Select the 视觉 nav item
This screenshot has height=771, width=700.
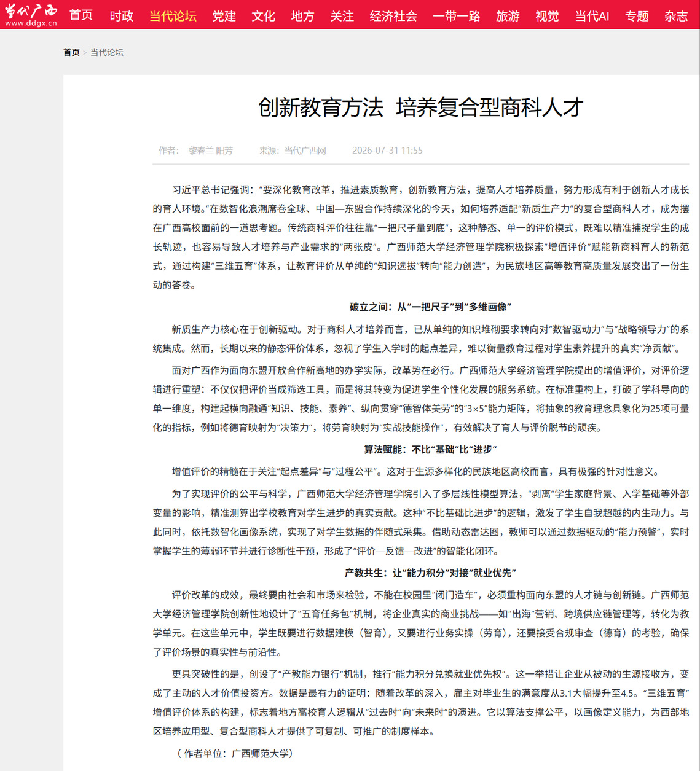pyautogui.click(x=548, y=16)
